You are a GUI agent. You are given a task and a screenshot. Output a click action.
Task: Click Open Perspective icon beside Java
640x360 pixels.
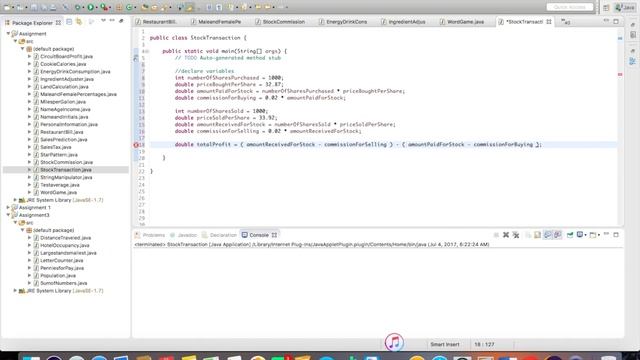tap(606, 7)
